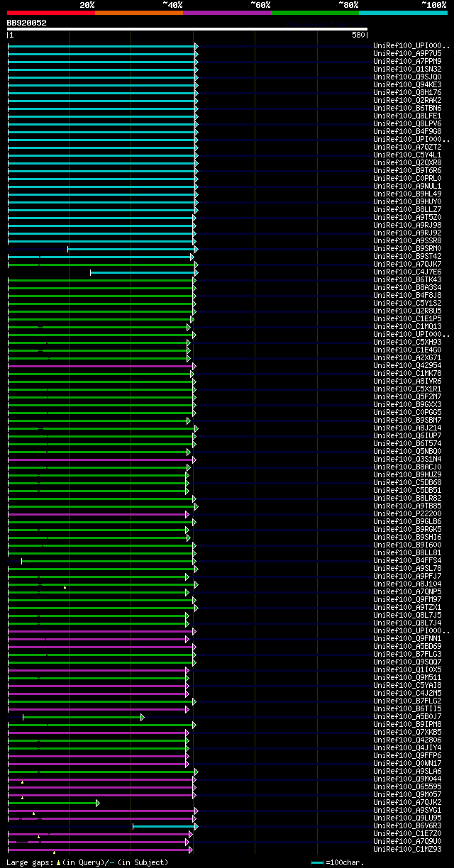The height and width of the screenshot is (868, 454).
Task: Click the cyan ~100% identity legend segment
Action: (403, 13)
